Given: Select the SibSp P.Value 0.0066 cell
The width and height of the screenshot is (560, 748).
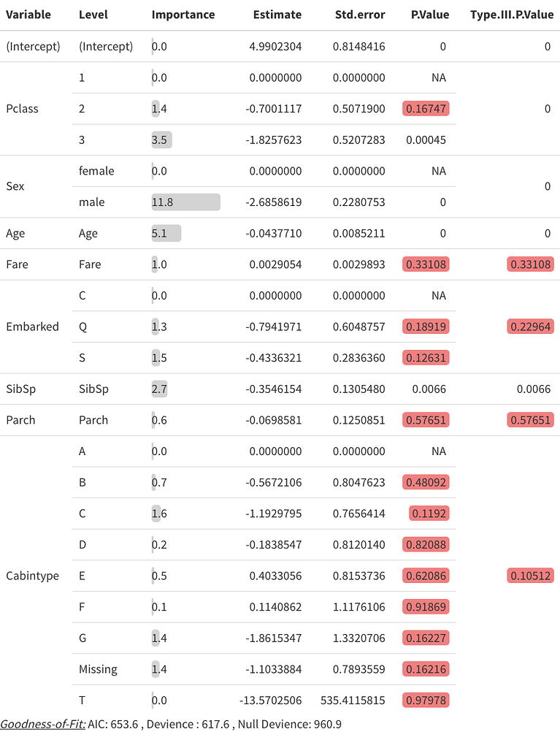Looking at the screenshot, I should [x=429, y=389].
